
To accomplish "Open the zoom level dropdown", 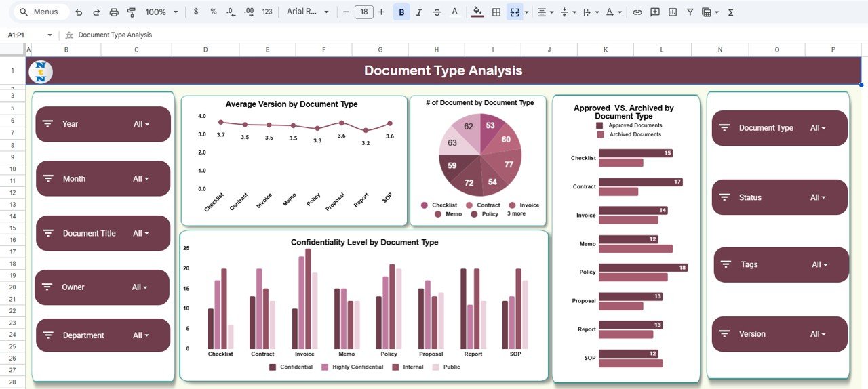I will (x=161, y=12).
